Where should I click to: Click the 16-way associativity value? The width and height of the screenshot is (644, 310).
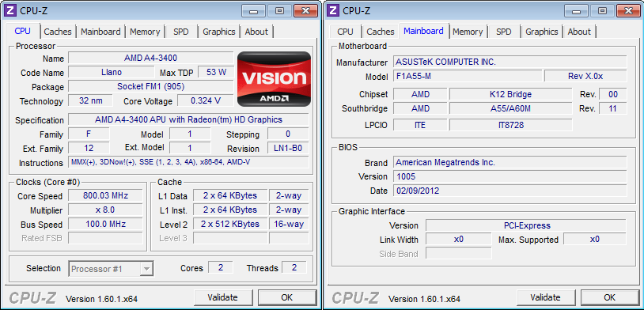289,224
